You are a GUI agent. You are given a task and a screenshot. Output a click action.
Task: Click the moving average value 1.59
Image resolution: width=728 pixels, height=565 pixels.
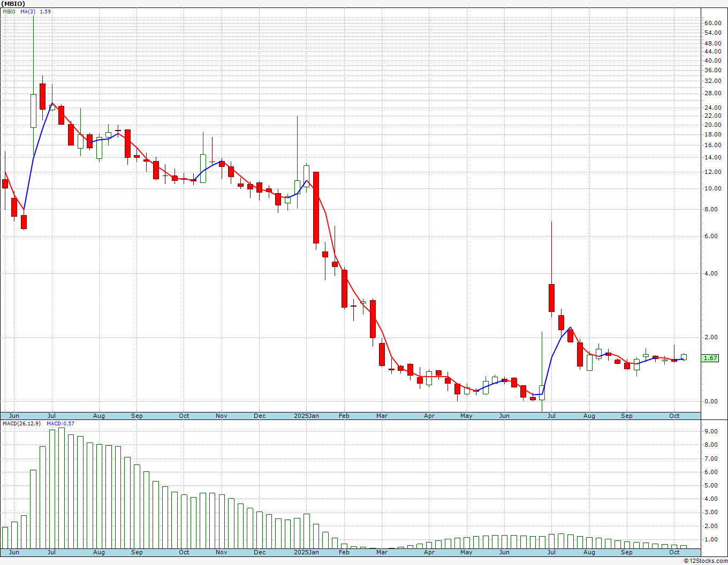pyautogui.click(x=45, y=11)
